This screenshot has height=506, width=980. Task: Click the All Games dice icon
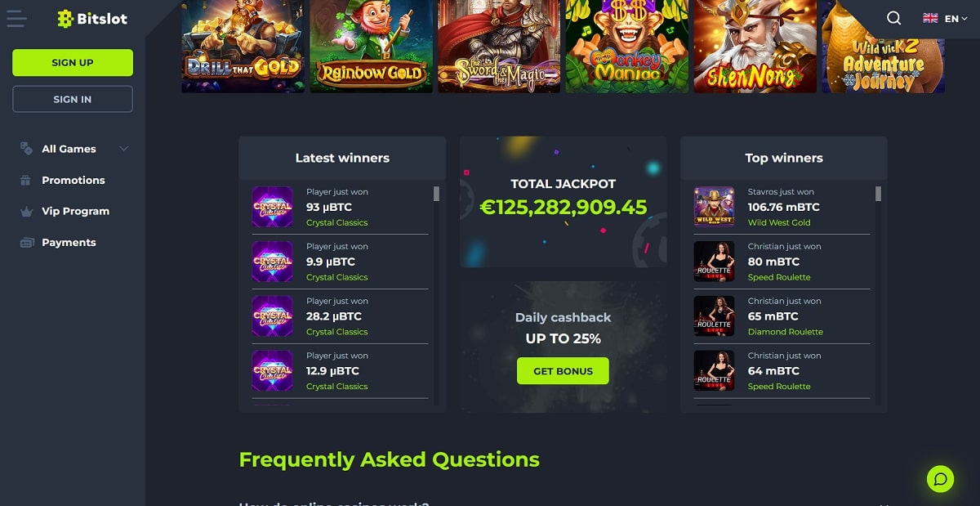tap(26, 149)
